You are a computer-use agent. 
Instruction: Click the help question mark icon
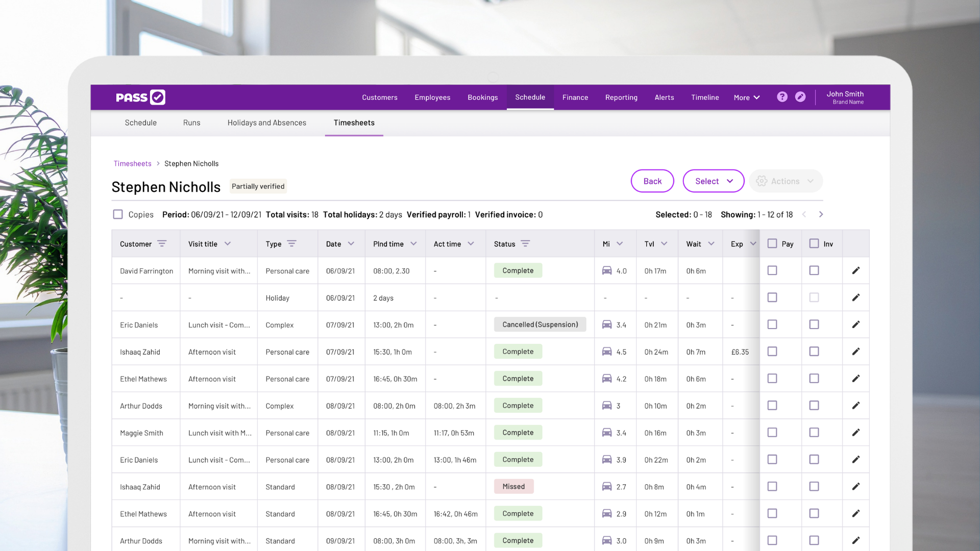782,97
